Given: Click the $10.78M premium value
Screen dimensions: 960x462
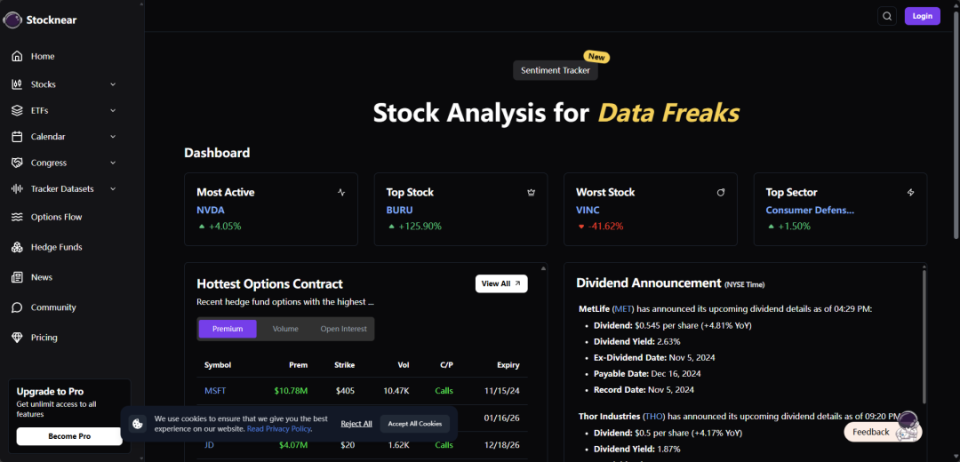Looking at the screenshot, I should coord(291,390).
